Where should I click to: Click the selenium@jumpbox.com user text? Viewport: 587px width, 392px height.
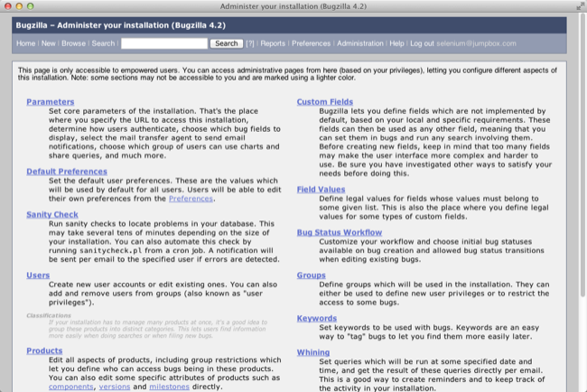pos(476,43)
